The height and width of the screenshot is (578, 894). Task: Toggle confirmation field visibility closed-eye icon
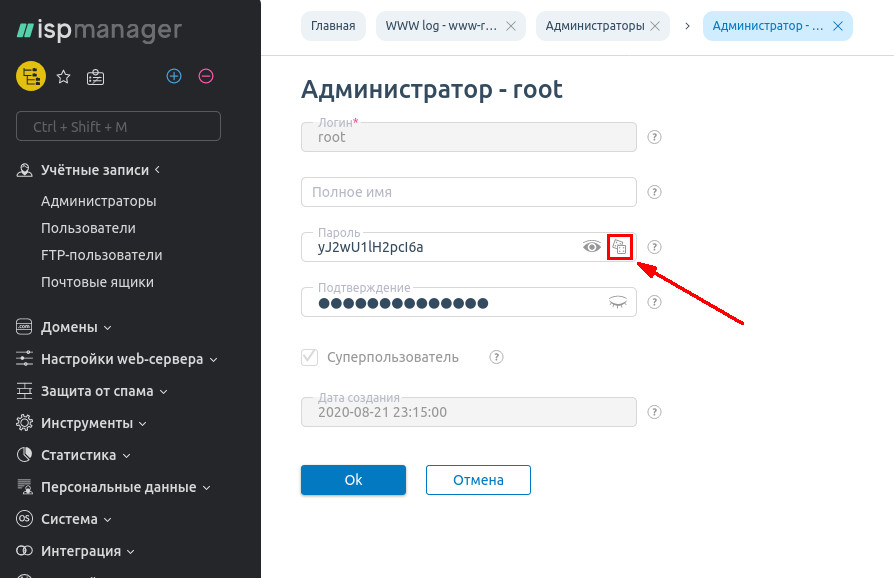click(620, 302)
